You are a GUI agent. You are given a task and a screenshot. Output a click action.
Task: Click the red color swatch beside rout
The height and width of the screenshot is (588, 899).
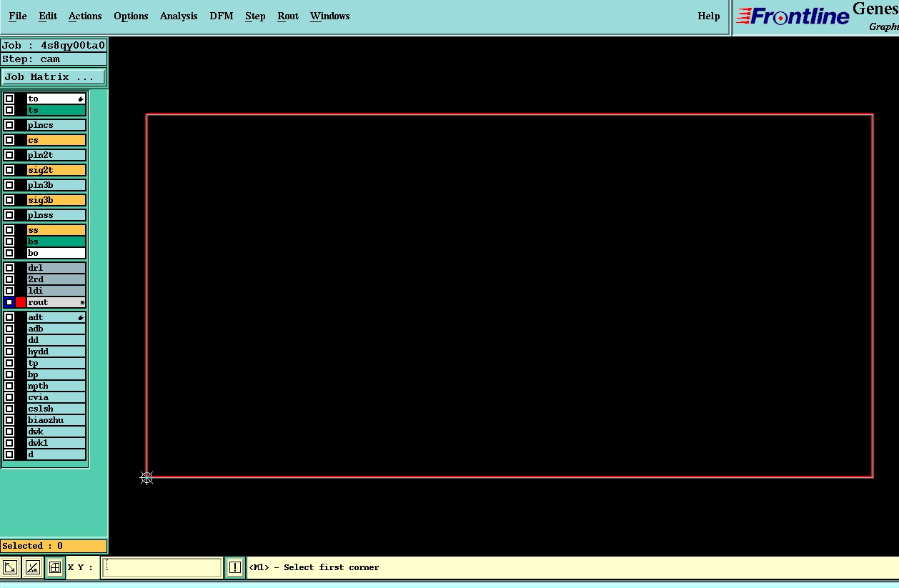[21, 302]
